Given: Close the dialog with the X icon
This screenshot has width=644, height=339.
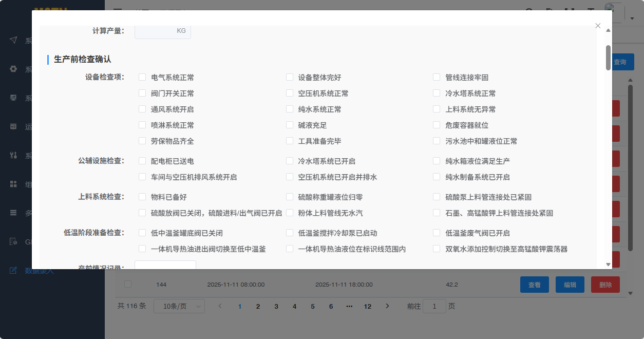Looking at the screenshot, I should pyautogui.click(x=598, y=26).
